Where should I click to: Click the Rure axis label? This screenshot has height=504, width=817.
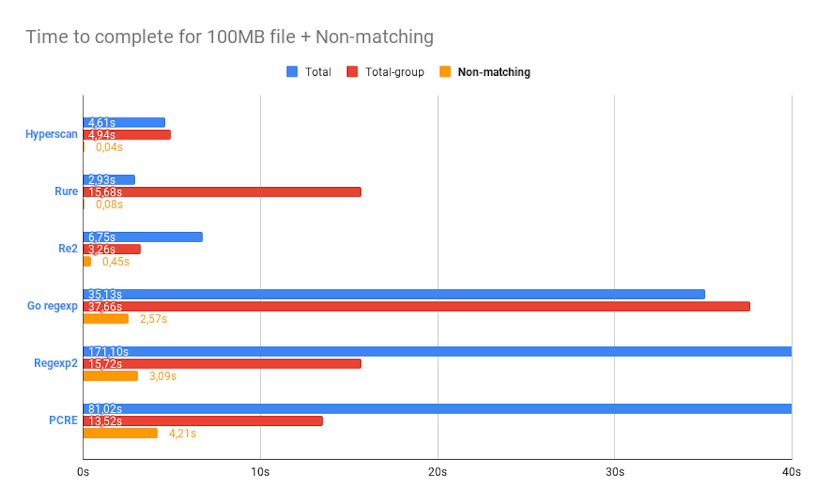click(x=66, y=191)
